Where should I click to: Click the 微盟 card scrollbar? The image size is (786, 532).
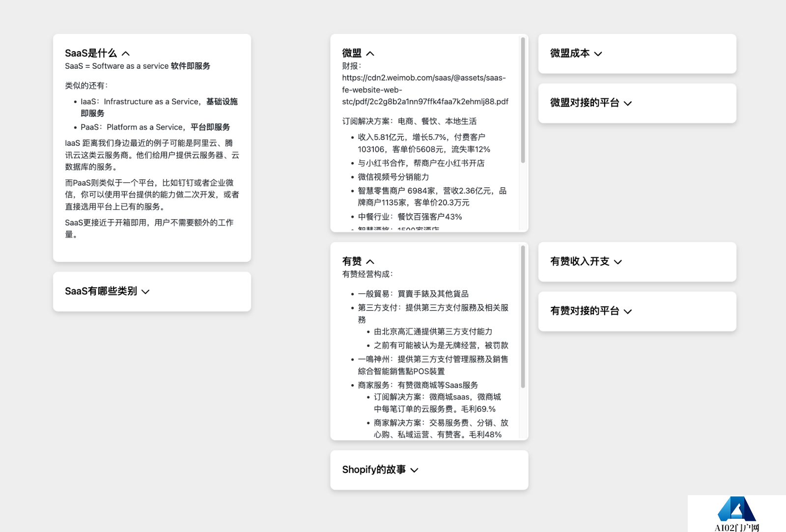pos(523,101)
